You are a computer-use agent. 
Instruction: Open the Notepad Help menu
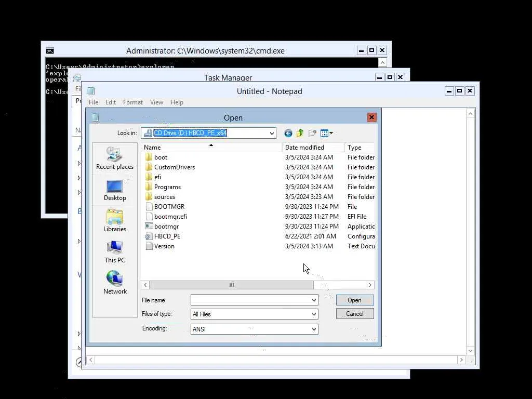pyautogui.click(x=177, y=102)
